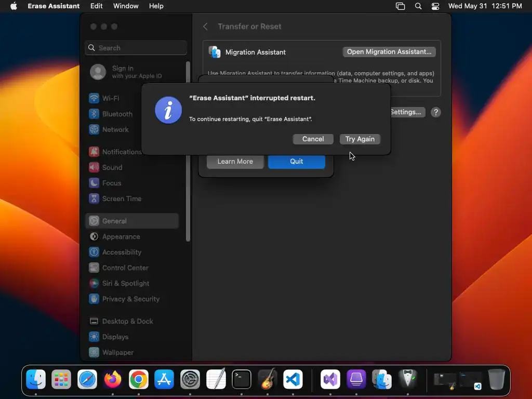
Task: Click the info icon in the restart dialog
Action: pos(168,110)
